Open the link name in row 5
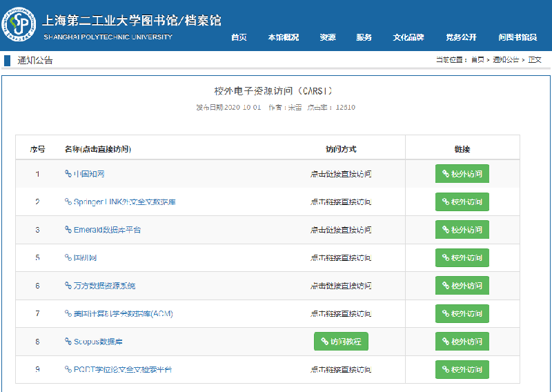The width and height of the screenshot is (552, 392). pos(85,257)
